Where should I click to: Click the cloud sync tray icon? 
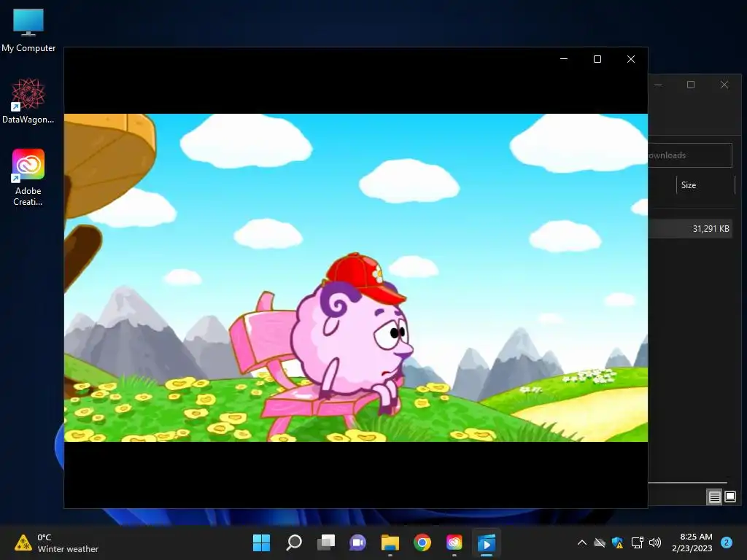click(x=600, y=542)
